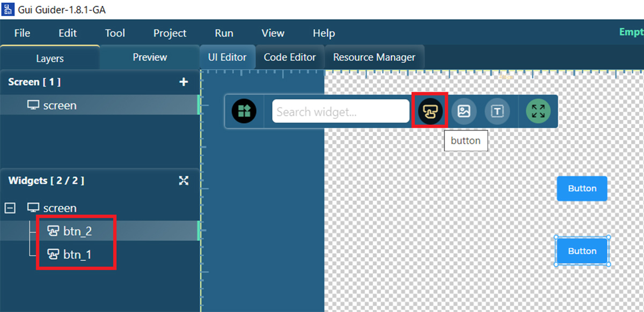This screenshot has width=644, height=312.
Task: Click the Screen [ 1 ] panel header
Action: pyautogui.click(x=34, y=82)
